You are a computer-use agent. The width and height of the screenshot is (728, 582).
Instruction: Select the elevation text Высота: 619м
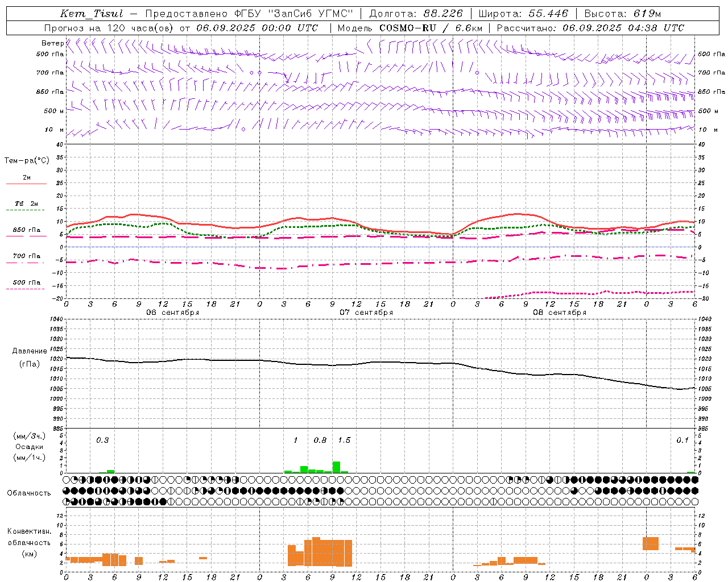622,14
